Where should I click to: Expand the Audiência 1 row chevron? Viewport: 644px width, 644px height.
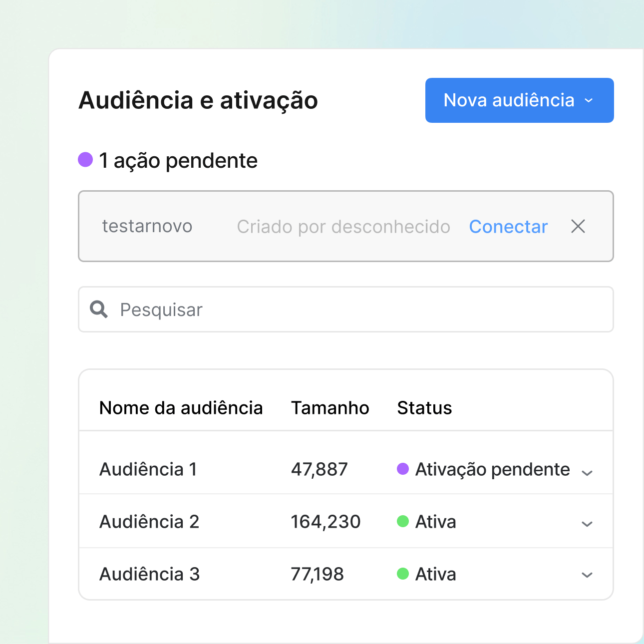(587, 473)
